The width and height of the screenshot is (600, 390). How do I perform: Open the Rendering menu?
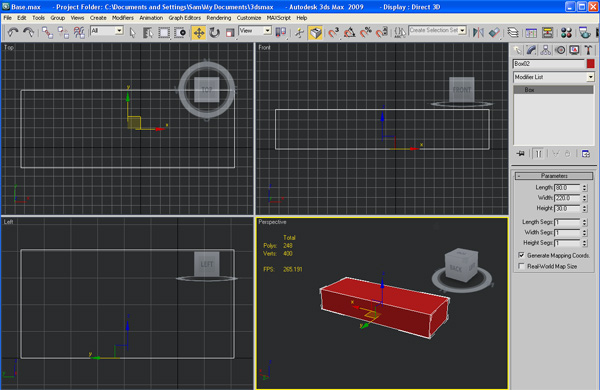tap(218, 18)
